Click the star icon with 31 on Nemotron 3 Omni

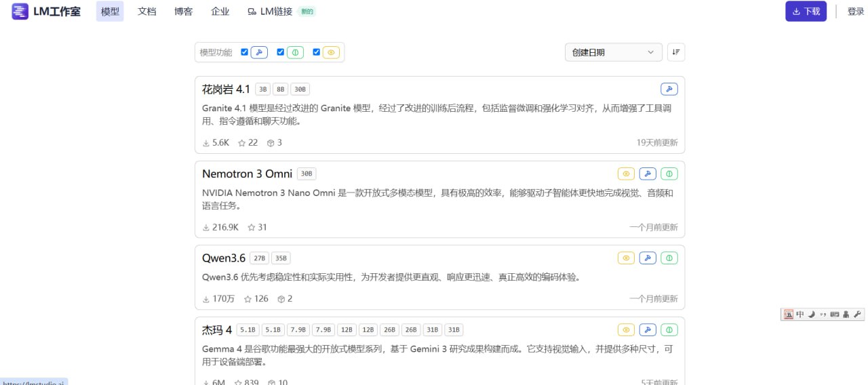click(252, 228)
